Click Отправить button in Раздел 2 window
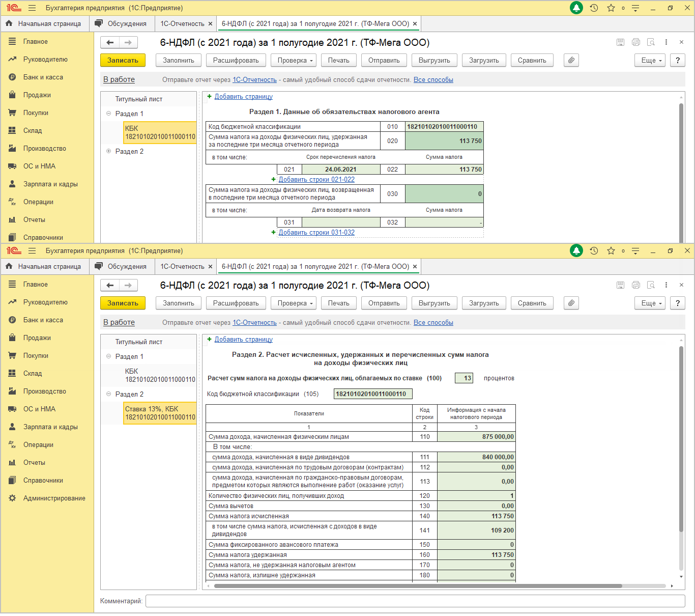 pos(384,303)
